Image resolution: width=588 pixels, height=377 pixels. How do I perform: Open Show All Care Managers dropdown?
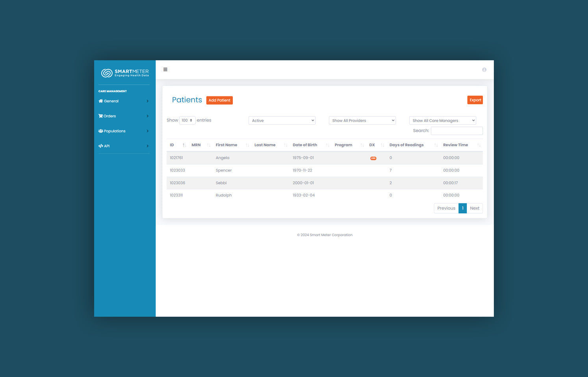(442, 120)
